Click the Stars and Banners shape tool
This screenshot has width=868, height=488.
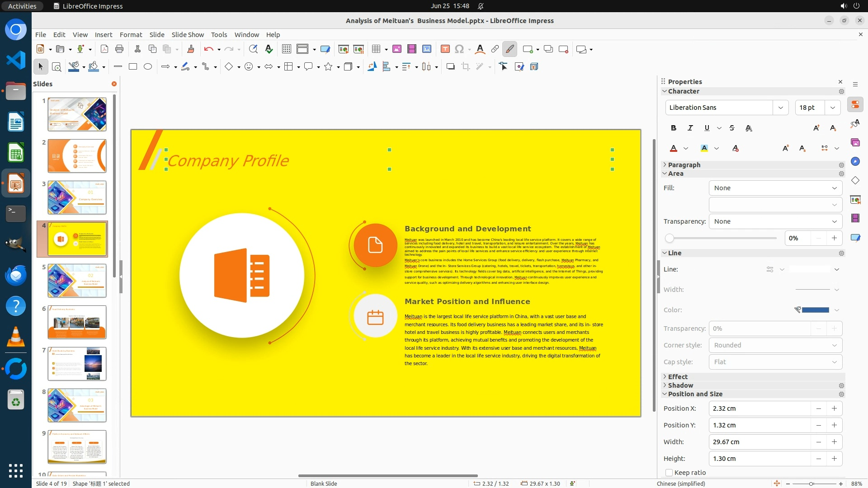[x=329, y=67]
